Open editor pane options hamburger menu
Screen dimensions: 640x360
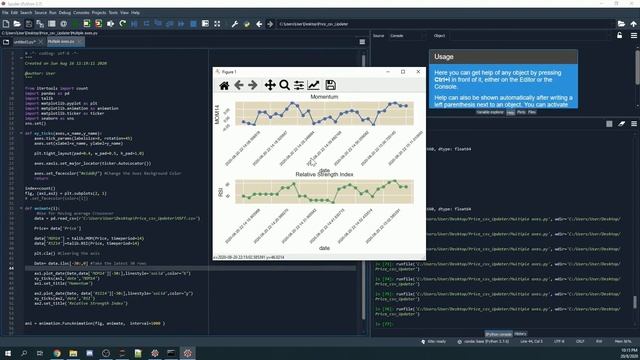pos(362,42)
